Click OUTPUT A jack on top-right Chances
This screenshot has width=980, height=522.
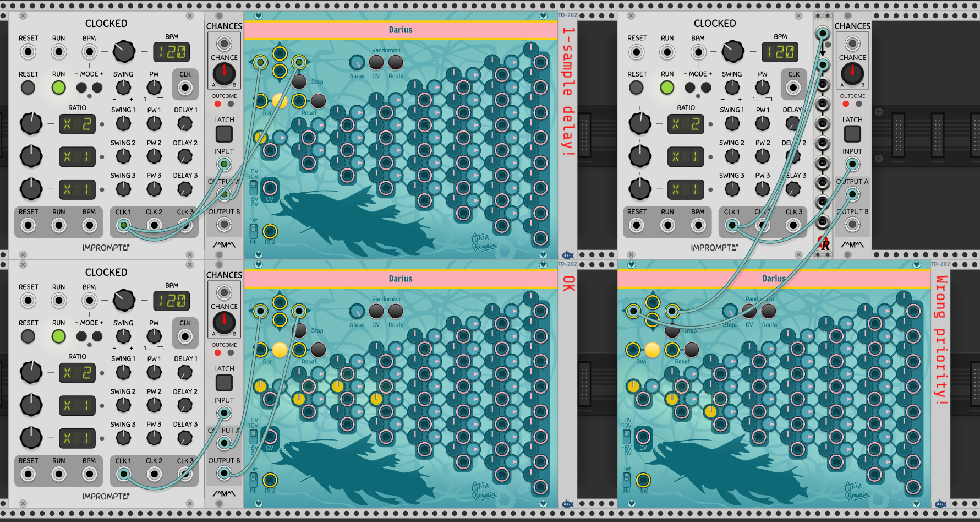852,194
